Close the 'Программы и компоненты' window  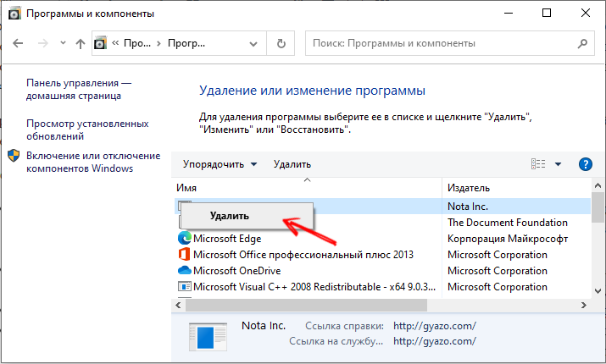(585, 14)
